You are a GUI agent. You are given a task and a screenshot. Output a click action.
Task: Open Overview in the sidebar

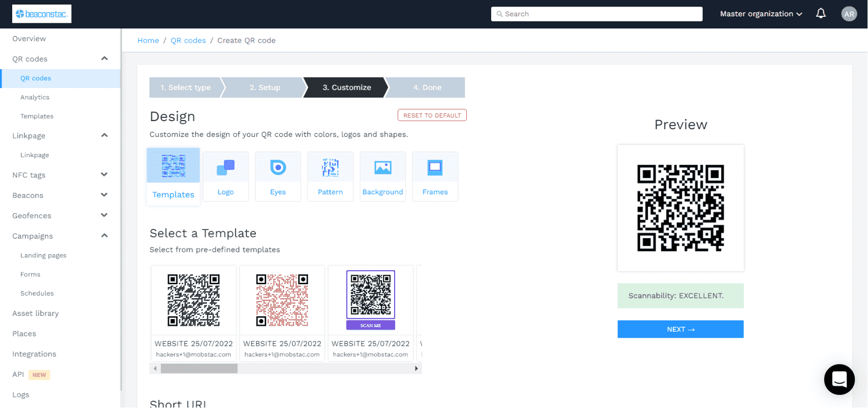[x=29, y=39]
